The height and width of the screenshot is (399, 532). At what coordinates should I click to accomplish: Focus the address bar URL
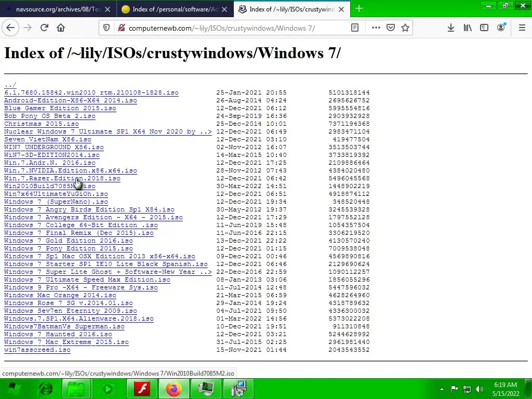(221, 28)
